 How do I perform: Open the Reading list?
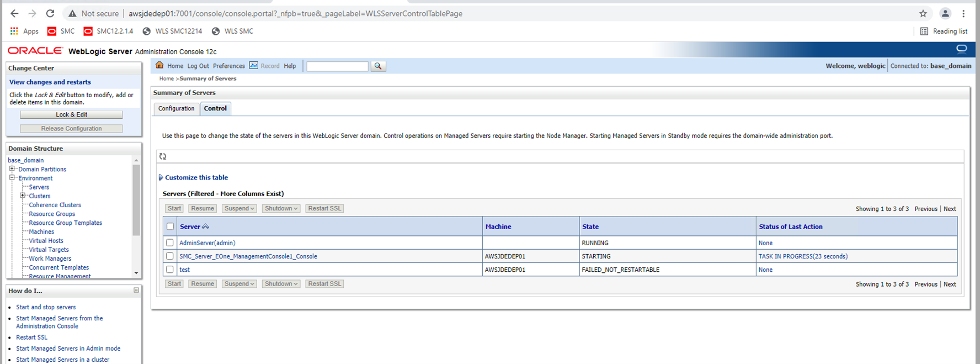click(944, 31)
